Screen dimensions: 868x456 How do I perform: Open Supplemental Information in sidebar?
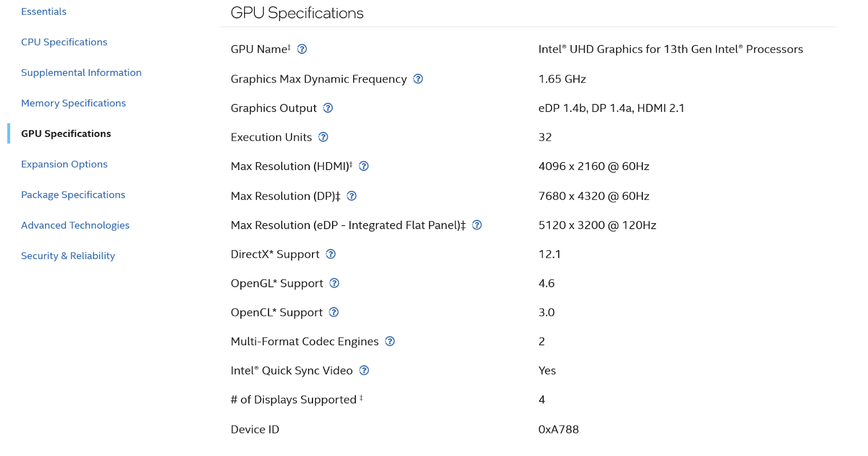(x=81, y=73)
